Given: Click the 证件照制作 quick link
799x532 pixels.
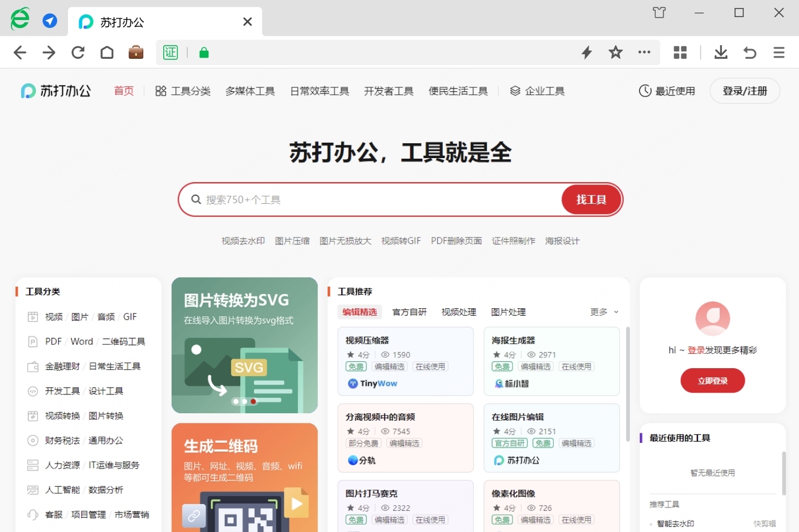Looking at the screenshot, I should [x=514, y=241].
